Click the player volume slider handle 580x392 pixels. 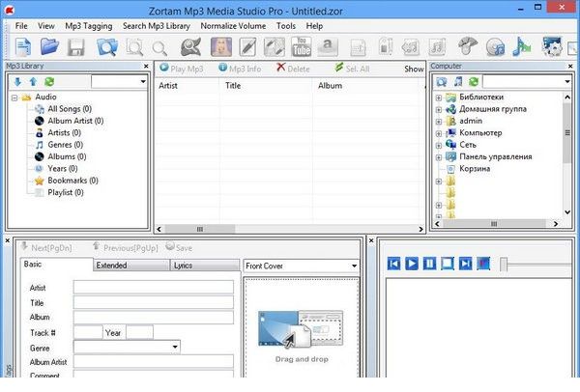pos(504,265)
